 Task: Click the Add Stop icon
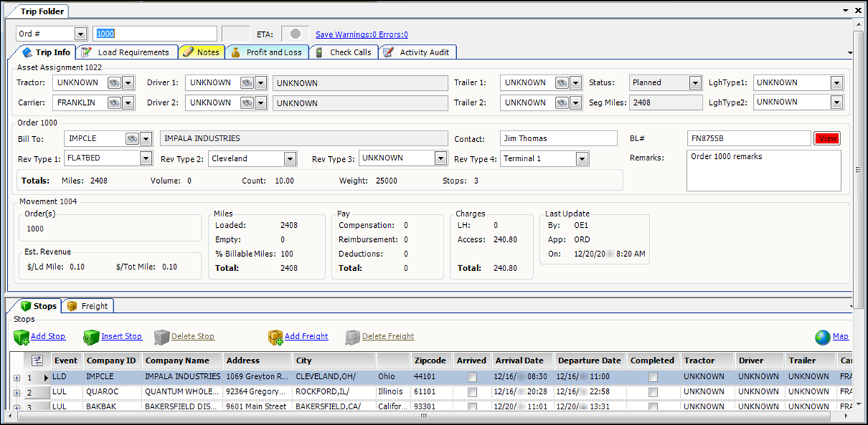click(x=21, y=337)
